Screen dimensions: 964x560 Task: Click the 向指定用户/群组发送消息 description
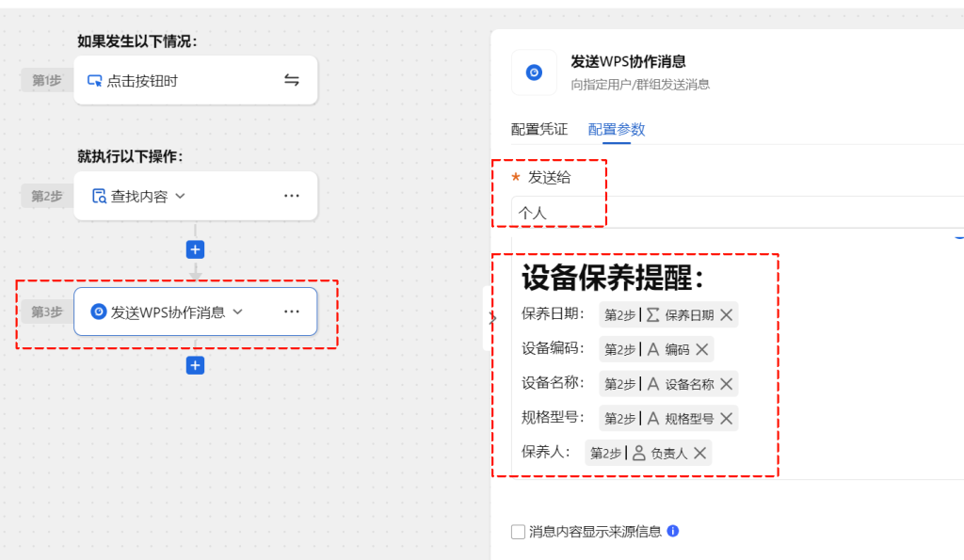click(640, 84)
